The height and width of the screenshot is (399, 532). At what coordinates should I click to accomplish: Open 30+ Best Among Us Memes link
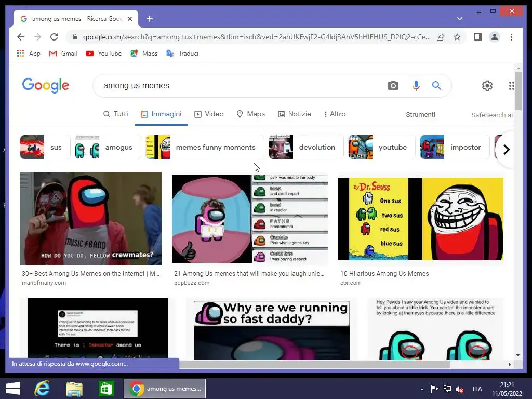90,273
